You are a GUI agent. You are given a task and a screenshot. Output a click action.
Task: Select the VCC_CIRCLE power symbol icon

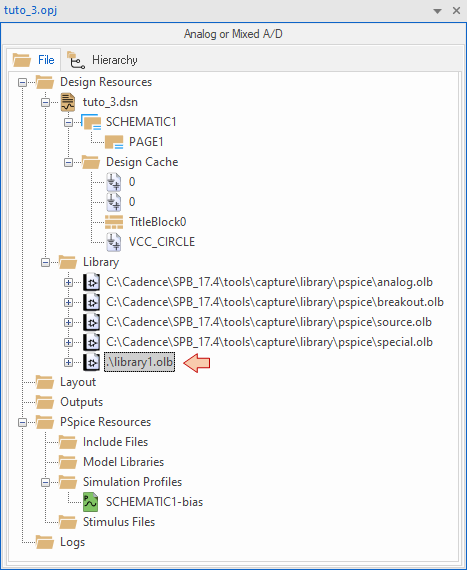pos(113,242)
